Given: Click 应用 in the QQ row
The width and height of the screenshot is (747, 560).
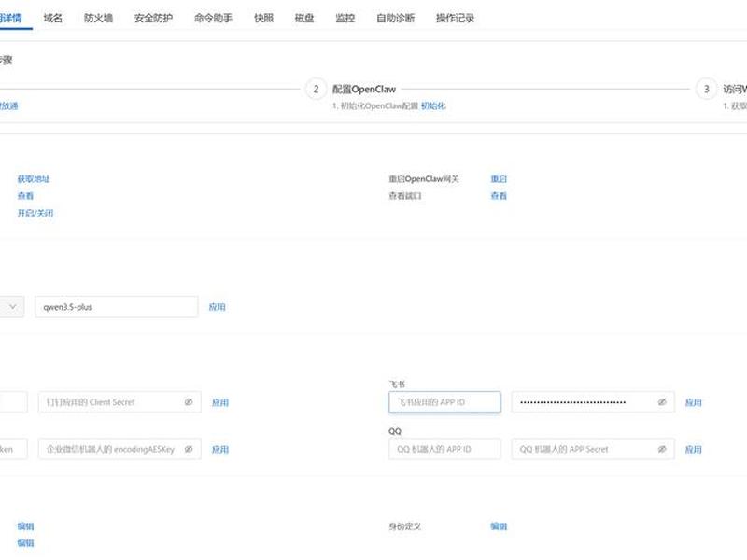Looking at the screenshot, I should click(693, 449).
